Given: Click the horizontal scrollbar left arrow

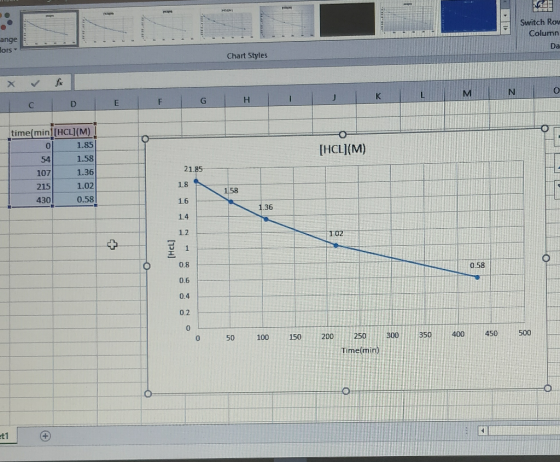Looking at the screenshot, I should 483,431.
